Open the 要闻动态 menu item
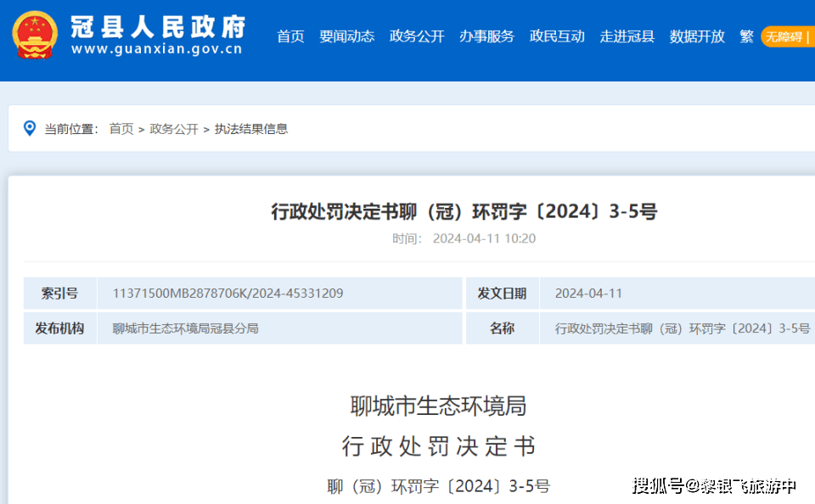This screenshot has width=815, height=504. pyautogui.click(x=347, y=36)
